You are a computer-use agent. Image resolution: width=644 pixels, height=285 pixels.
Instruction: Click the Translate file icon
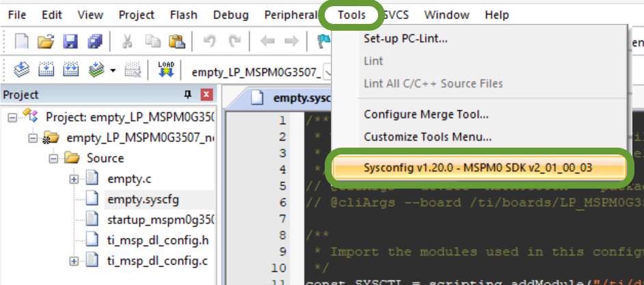21,70
